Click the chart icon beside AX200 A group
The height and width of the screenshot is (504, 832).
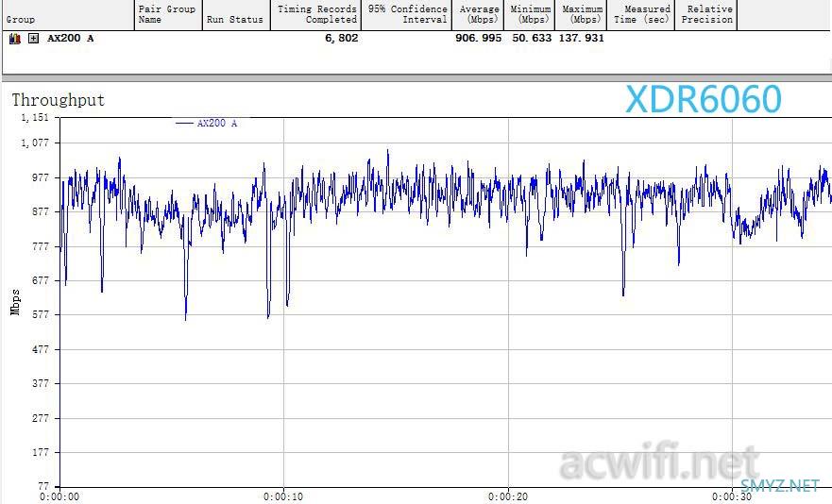(x=15, y=38)
